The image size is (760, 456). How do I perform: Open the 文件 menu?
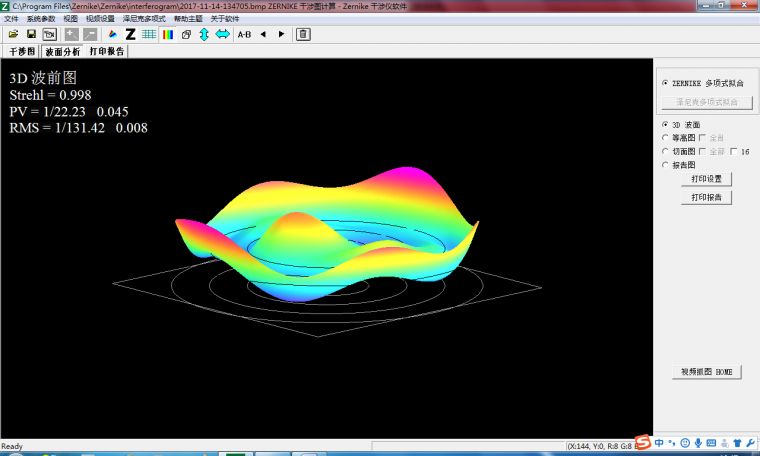(11, 19)
